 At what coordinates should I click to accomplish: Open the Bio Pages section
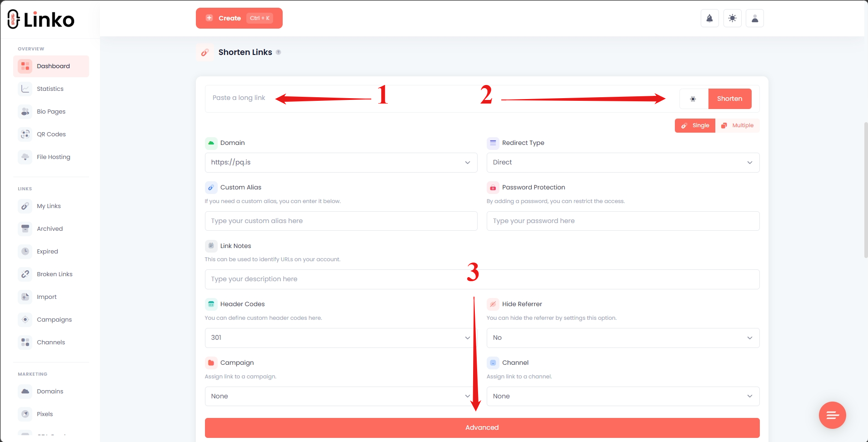point(51,111)
